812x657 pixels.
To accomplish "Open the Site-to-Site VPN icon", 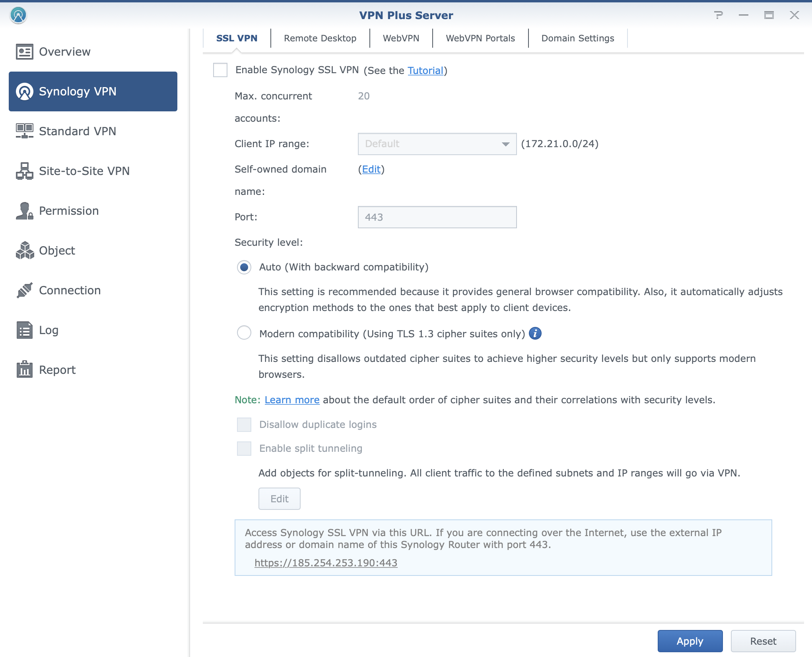I will (25, 171).
